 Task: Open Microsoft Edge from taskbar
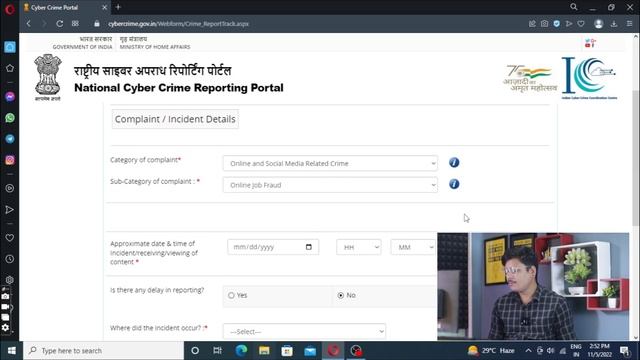(x=241, y=351)
